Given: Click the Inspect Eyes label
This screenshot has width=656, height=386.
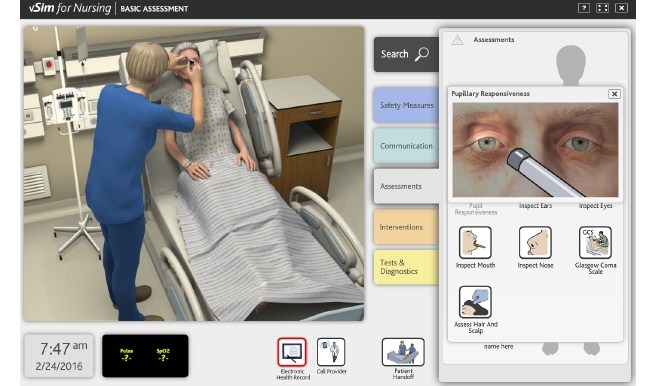Looking at the screenshot, I should [595, 206].
